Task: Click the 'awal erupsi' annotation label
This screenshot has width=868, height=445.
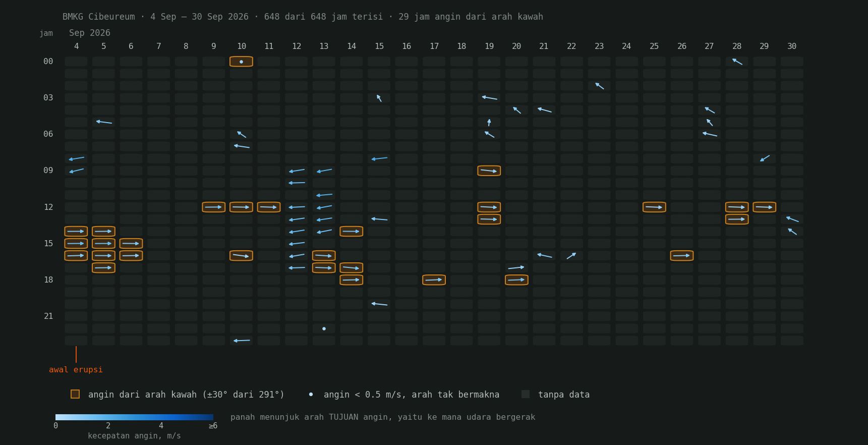Action: coord(76,370)
